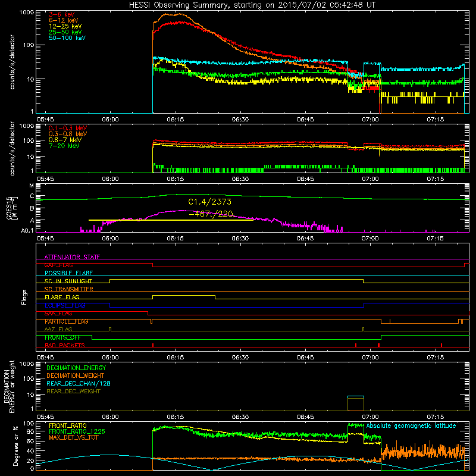Click the A0.1 level label on GOES axis

coord(27,231)
